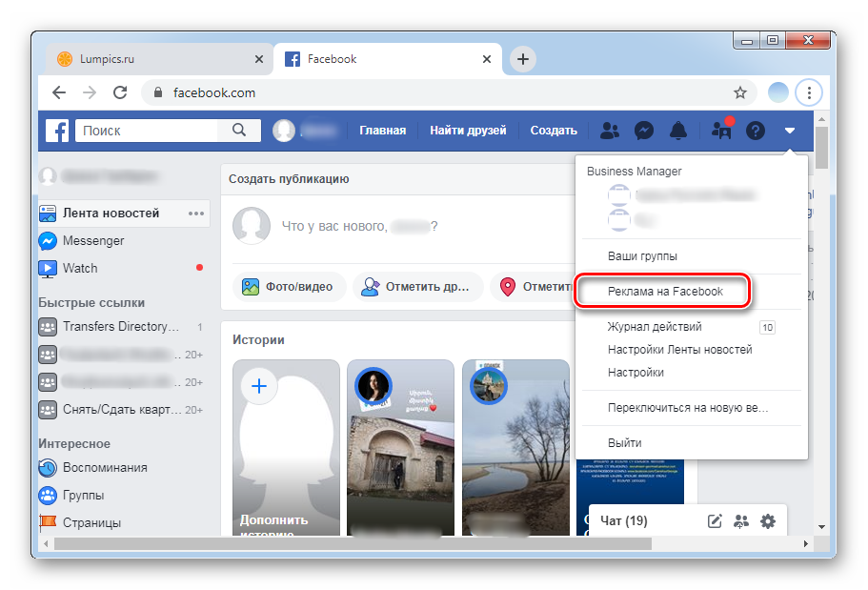
Task: Bookmark this page with star icon
Action: tap(739, 92)
